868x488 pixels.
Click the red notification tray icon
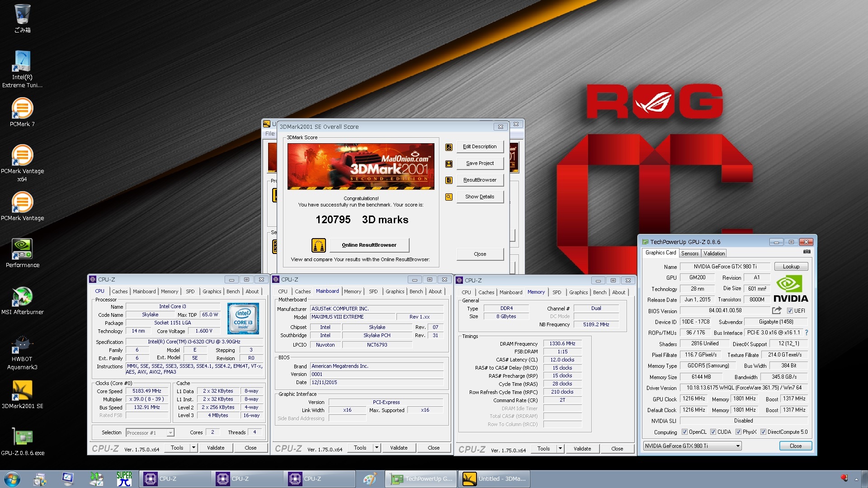(x=844, y=478)
